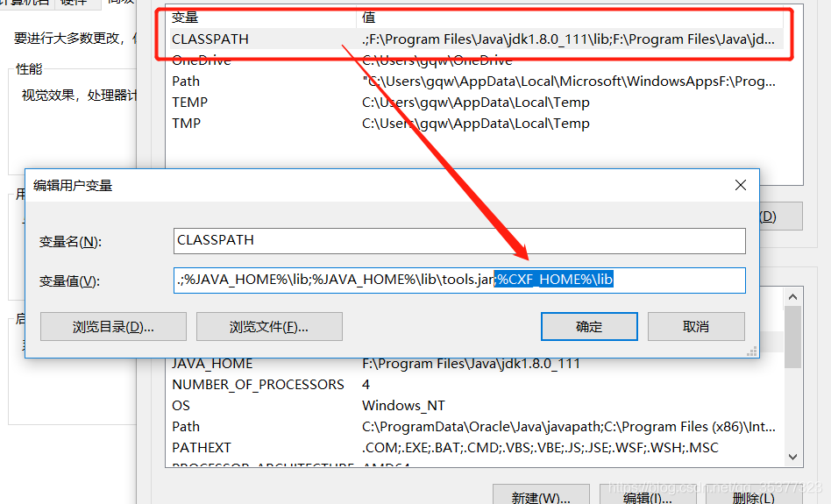Select the PATHEXT system variable row
Viewport: 831px width, 504px height.
tap(476, 449)
